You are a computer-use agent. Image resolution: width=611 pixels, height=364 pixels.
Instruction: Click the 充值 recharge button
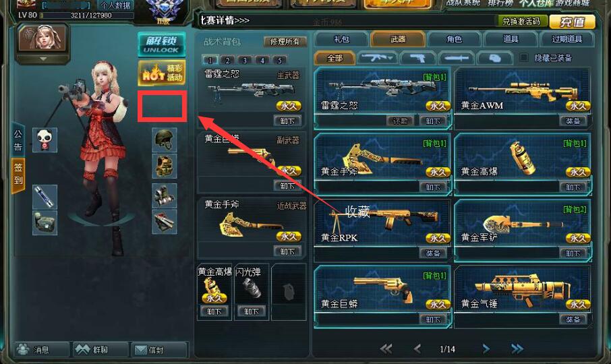[x=572, y=22]
